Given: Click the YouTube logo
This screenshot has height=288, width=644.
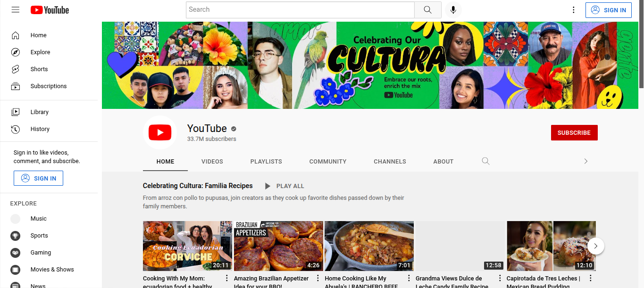Looking at the screenshot, I should 50,10.
